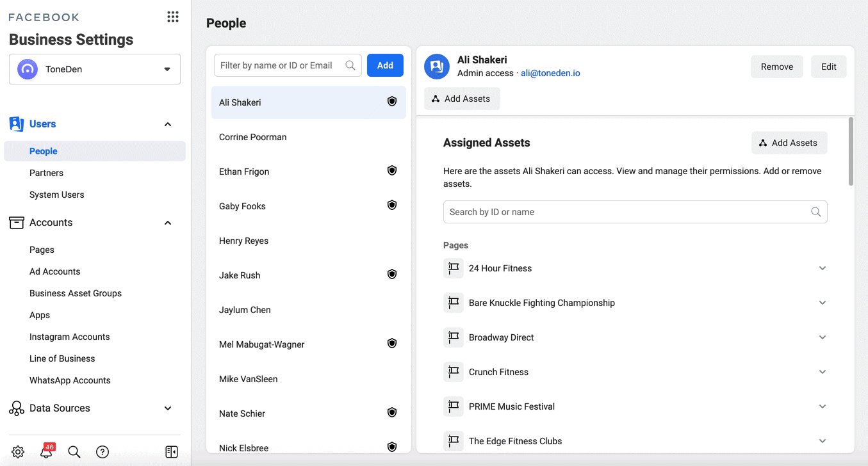Expand the 24 Hour Fitness page row
Image resolution: width=868 pixels, height=466 pixels.
(x=823, y=268)
